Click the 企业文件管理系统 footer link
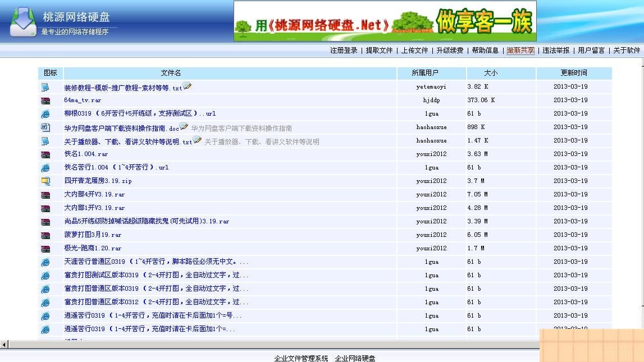The width and height of the screenshot is (644, 362). click(x=300, y=357)
